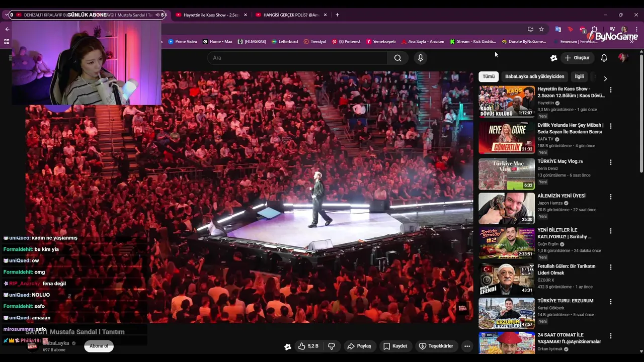
Task: Close the HANGİSİ GERÇEK POLİS tab
Action: tap(325, 15)
